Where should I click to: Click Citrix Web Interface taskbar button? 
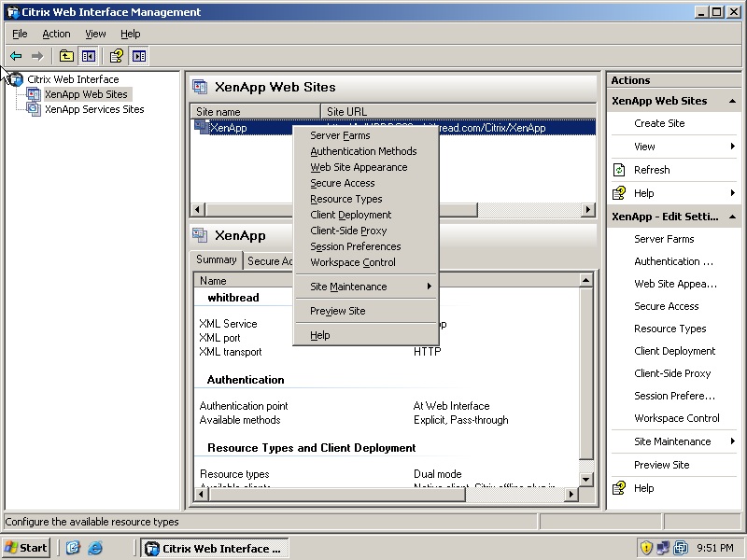[x=215, y=548]
